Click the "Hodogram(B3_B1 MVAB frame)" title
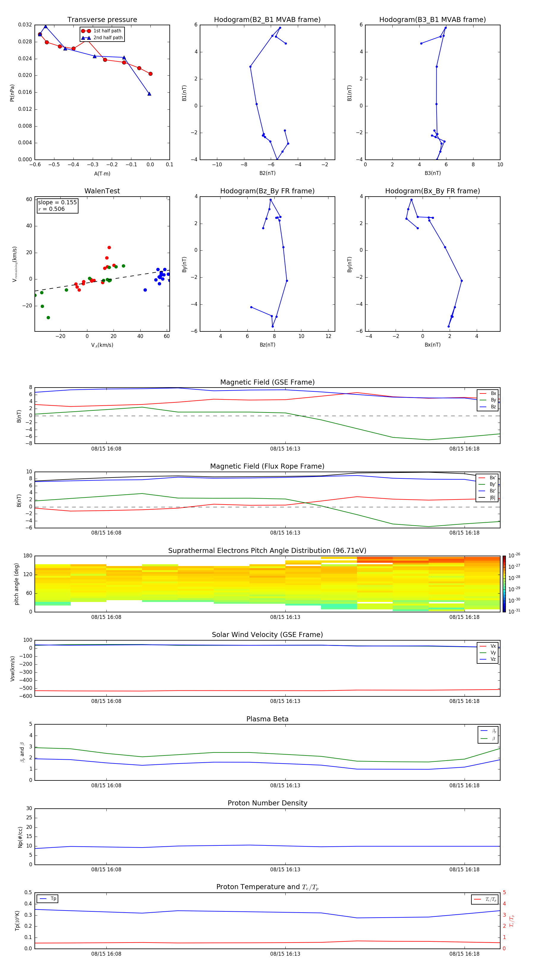This screenshot has width=535, height=980. click(x=432, y=20)
